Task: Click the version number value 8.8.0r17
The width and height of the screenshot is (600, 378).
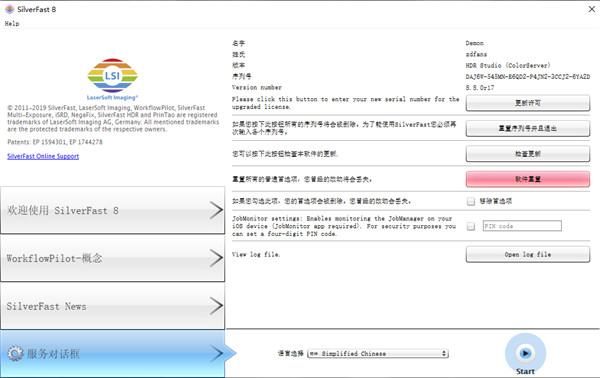Action: [480, 88]
